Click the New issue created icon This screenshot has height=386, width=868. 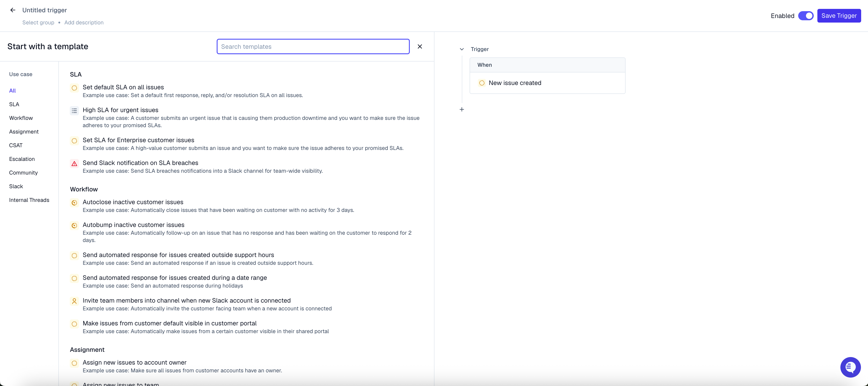482,83
